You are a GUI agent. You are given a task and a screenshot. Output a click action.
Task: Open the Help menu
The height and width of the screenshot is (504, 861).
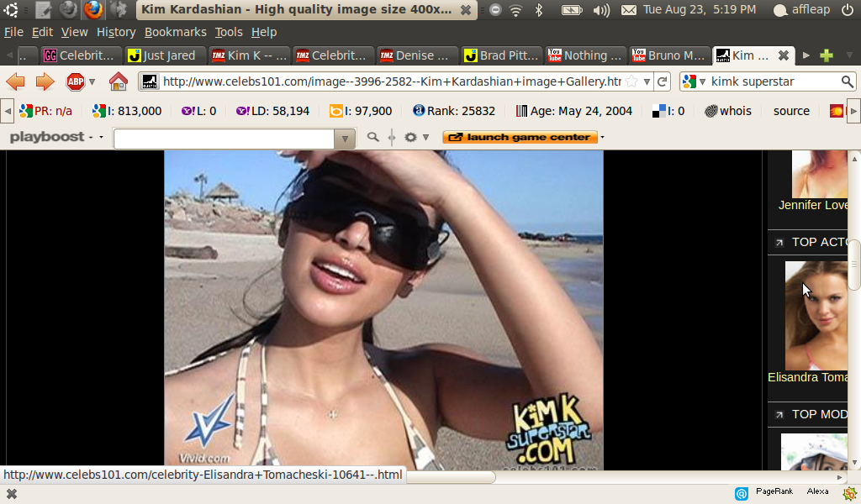(264, 33)
